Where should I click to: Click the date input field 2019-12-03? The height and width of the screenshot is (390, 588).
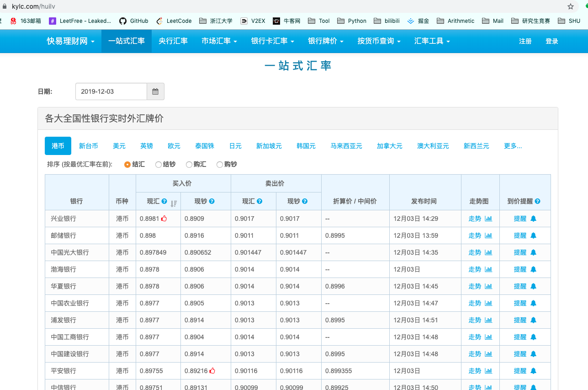click(x=111, y=91)
